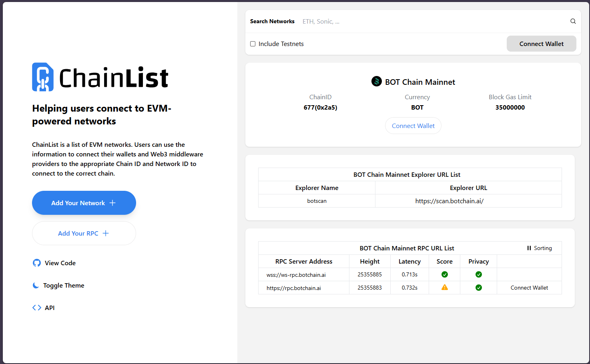Open the API link
Viewport: 590px width, 364px height.
44,308
